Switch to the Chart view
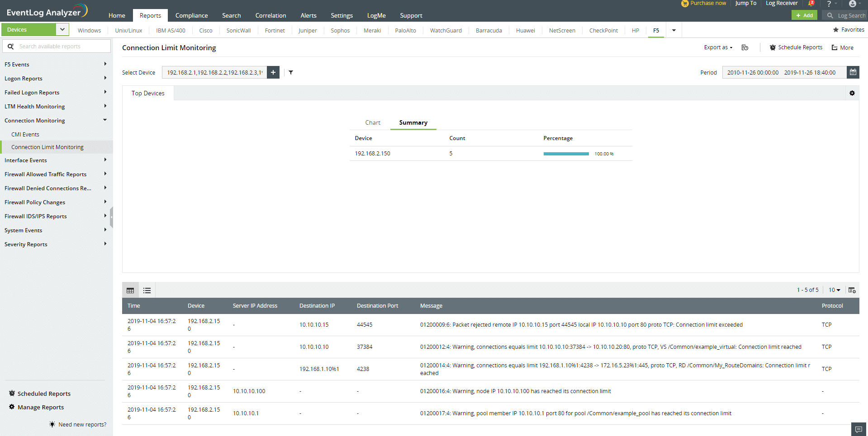The width and height of the screenshot is (868, 436). [373, 122]
